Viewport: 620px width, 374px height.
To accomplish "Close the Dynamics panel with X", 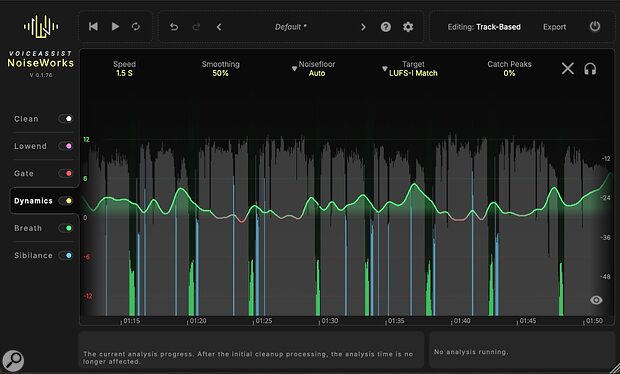I will point(567,69).
